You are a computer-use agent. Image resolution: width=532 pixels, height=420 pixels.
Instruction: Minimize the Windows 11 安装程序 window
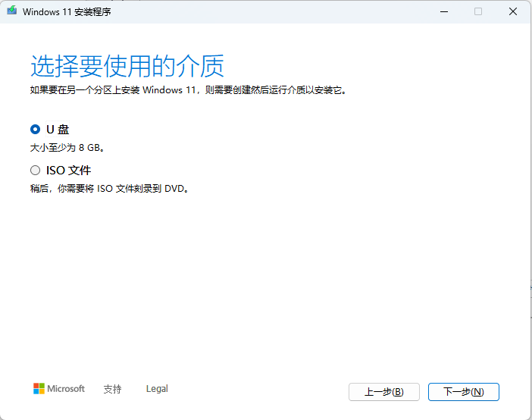click(444, 11)
